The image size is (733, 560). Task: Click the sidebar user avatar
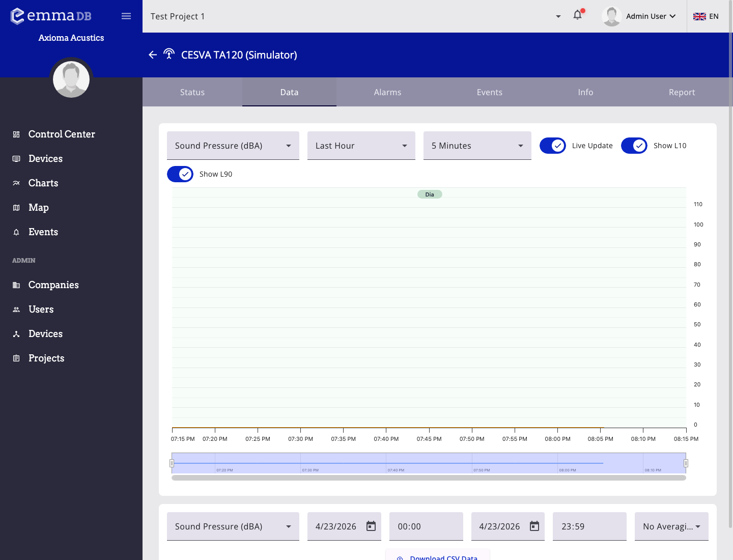coord(71,79)
